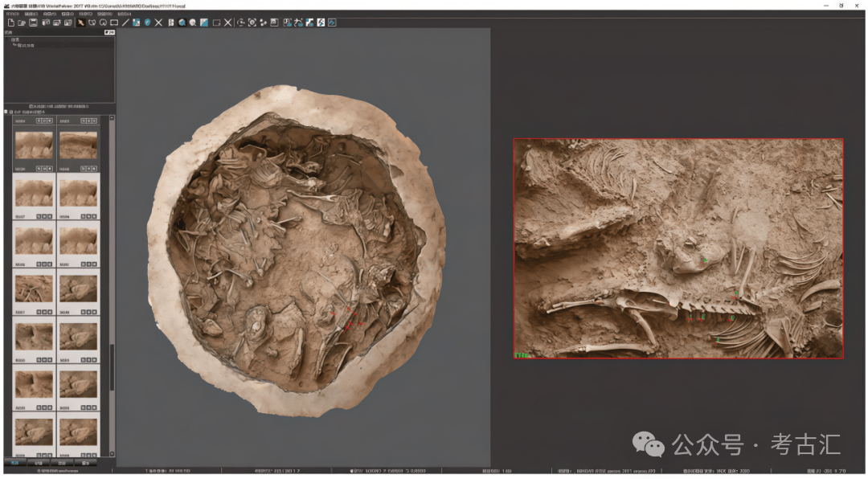Switch to the second tab below the thumbnails
The width and height of the screenshot is (868, 479).
coord(39,463)
